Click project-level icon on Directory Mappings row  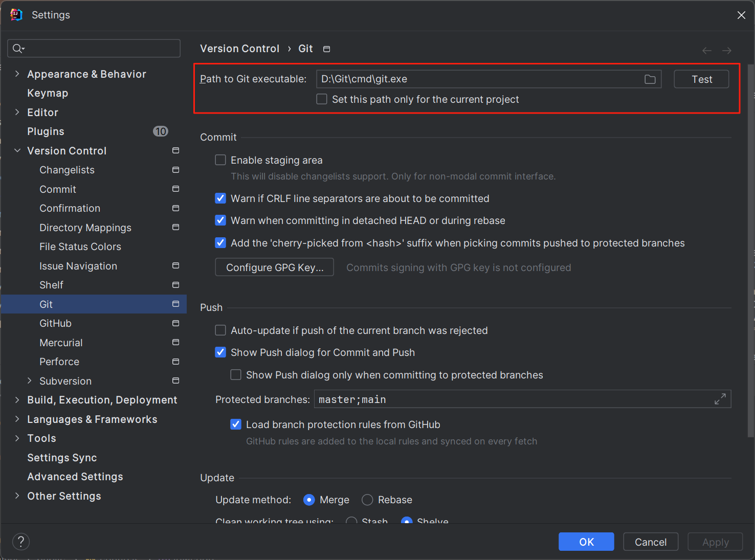tap(176, 227)
